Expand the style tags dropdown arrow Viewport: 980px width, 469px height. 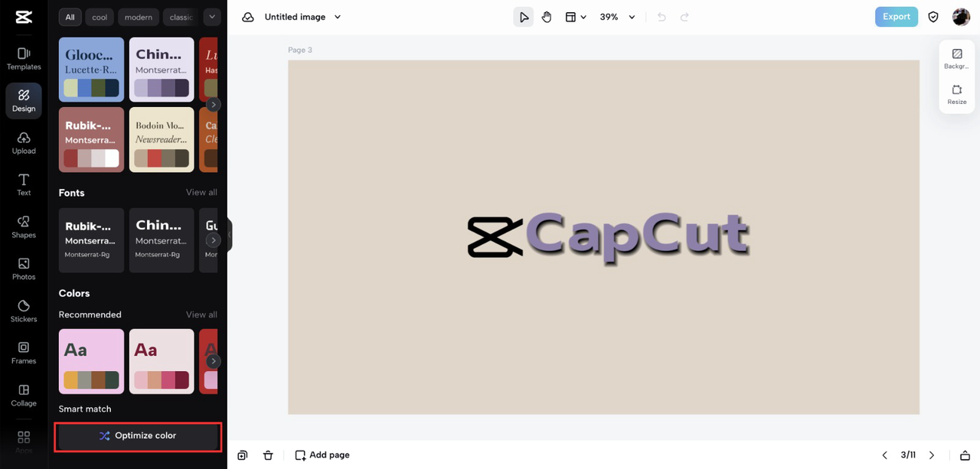pyautogui.click(x=213, y=17)
